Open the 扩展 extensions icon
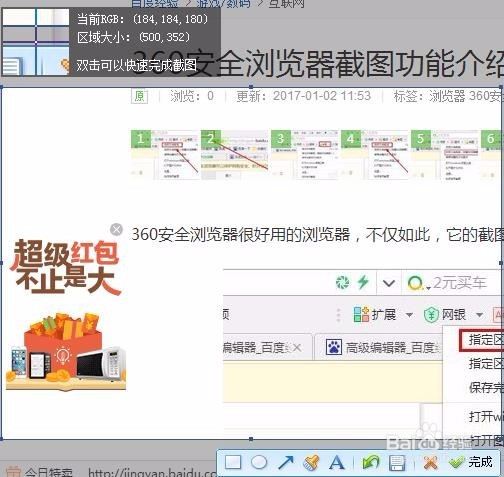 pyautogui.click(x=361, y=314)
